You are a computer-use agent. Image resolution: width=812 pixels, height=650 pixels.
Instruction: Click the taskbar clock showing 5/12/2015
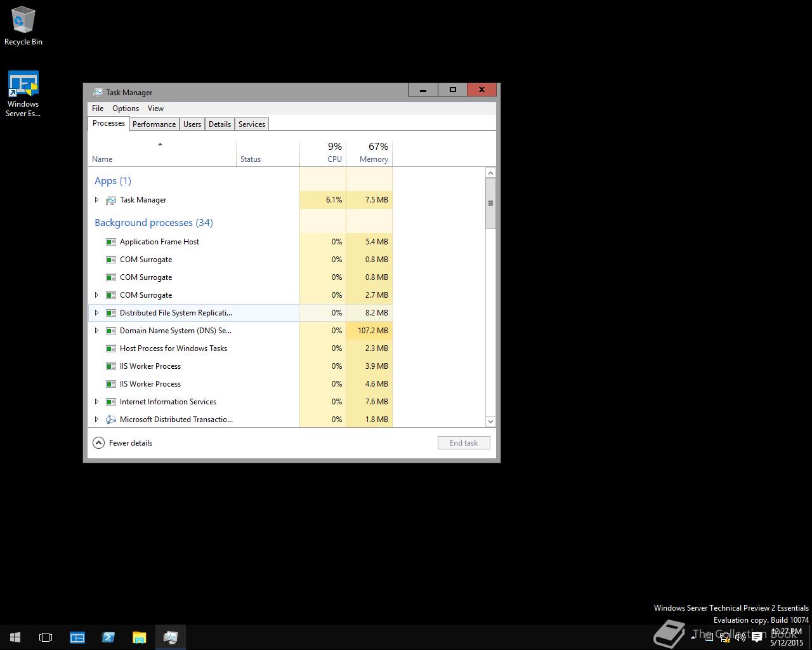[x=787, y=637]
